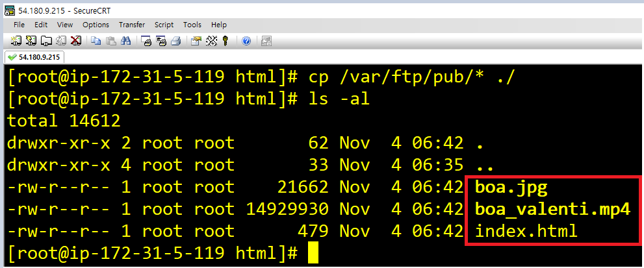The height and width of the screenshot is (268, 644).
Task: Click the blue Help question mark icon
Action: pyautogui.click(x=246, y=41)
